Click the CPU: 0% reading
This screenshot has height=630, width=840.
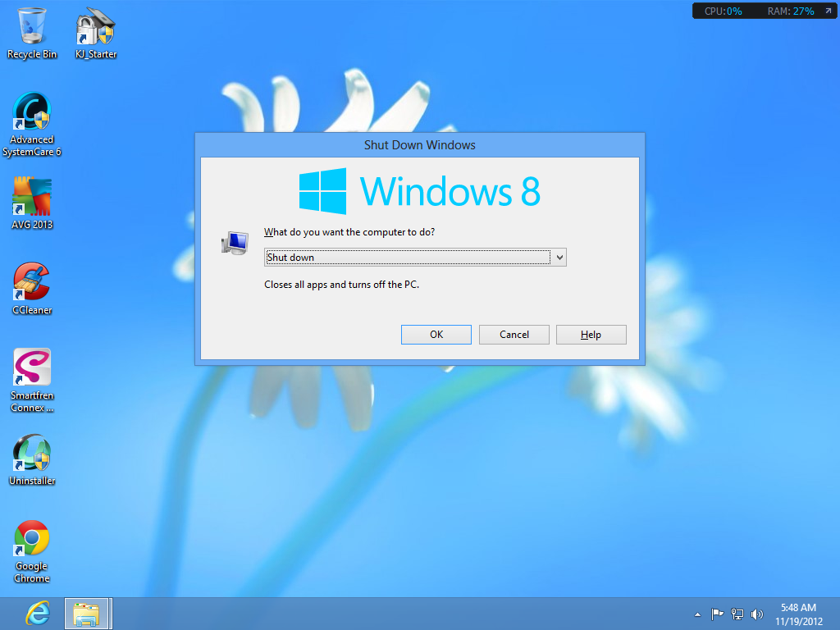coord(723,11)
